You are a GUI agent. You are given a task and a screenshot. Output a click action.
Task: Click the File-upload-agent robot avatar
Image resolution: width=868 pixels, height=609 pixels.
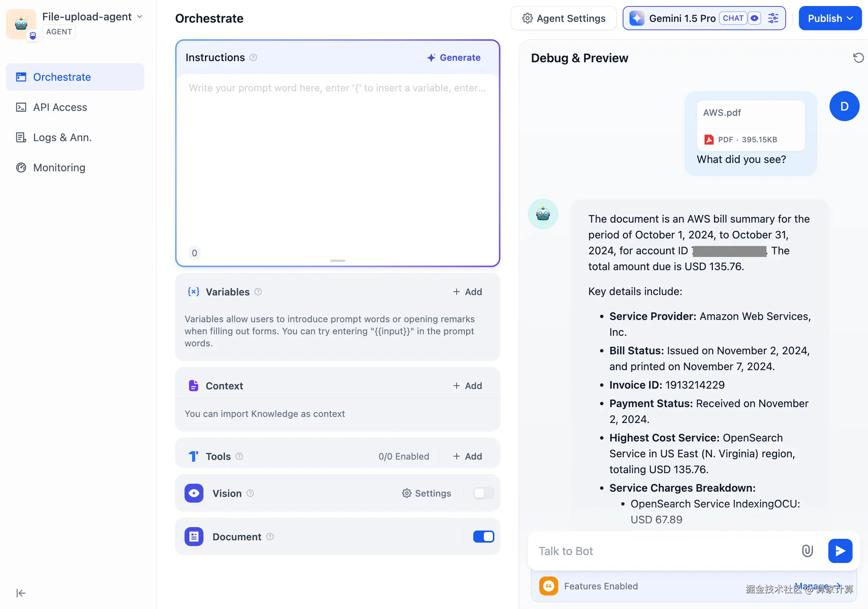(x=21, y=24)
